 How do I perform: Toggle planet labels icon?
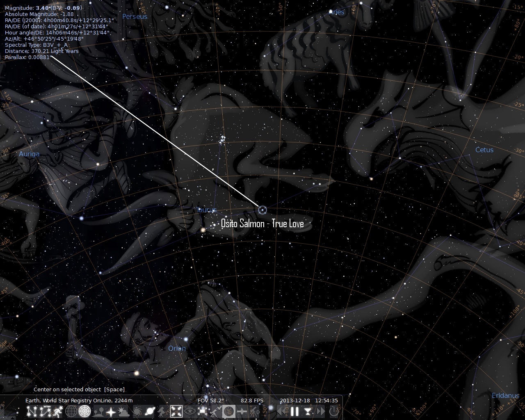point(149,411)
